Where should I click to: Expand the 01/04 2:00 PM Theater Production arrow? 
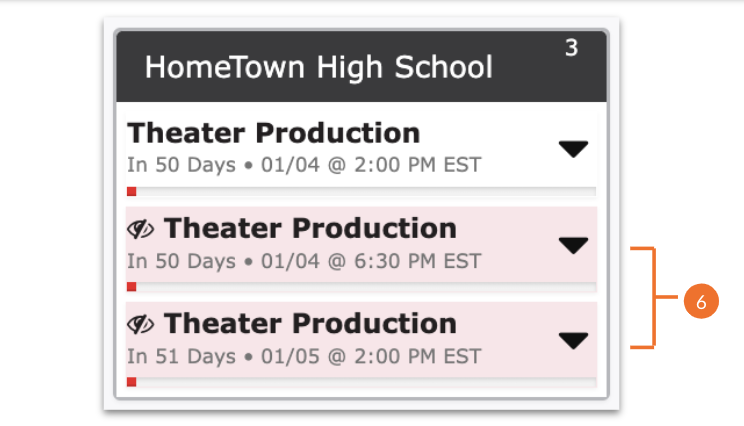tap(573, 149)
